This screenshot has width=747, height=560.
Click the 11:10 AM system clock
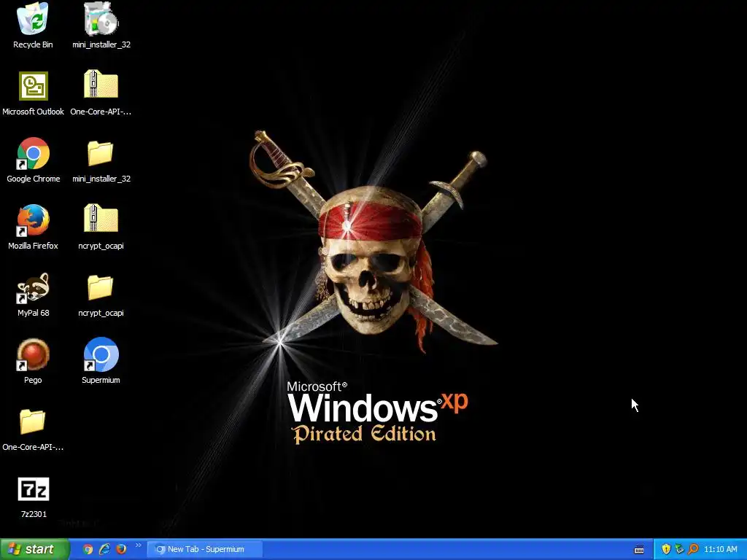pyautogui.click(x=720, y=549)
